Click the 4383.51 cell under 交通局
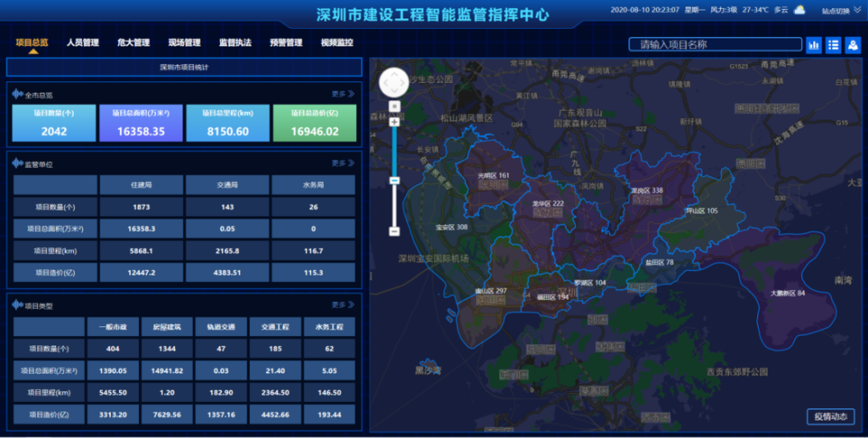The height and width of the screenshot is (438, 868). point(227,272)
